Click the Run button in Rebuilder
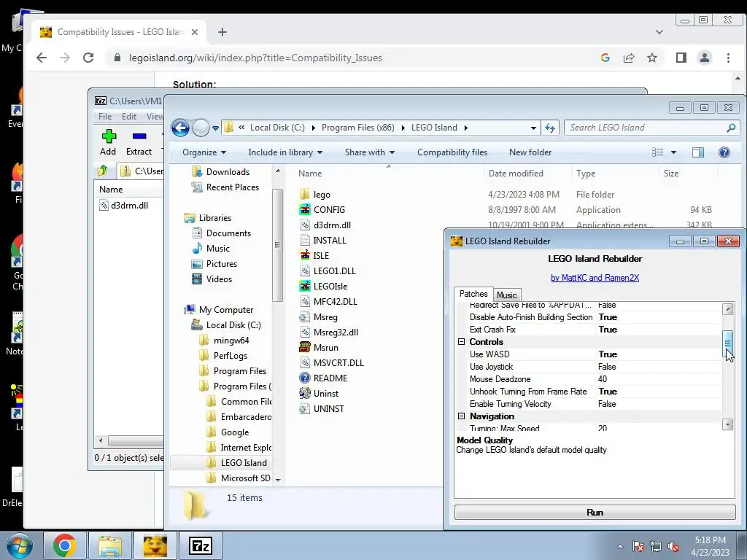 (x=595, y=513)
